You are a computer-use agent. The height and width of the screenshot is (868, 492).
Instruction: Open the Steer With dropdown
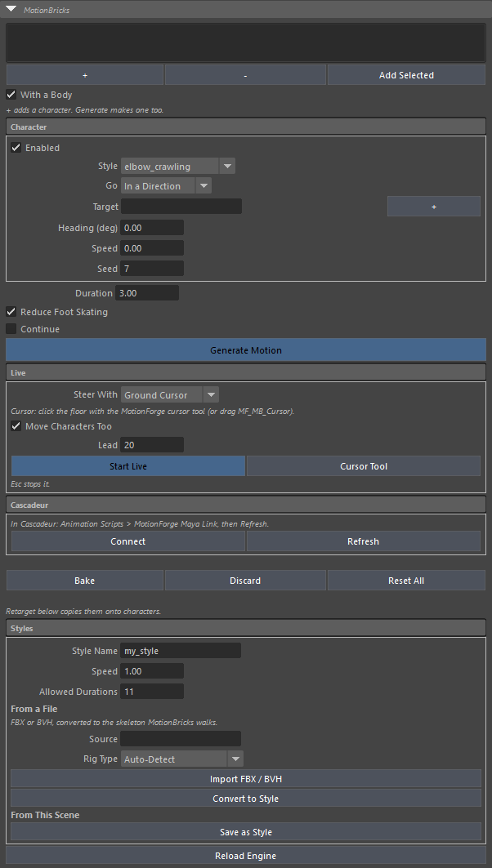[169, 394]
